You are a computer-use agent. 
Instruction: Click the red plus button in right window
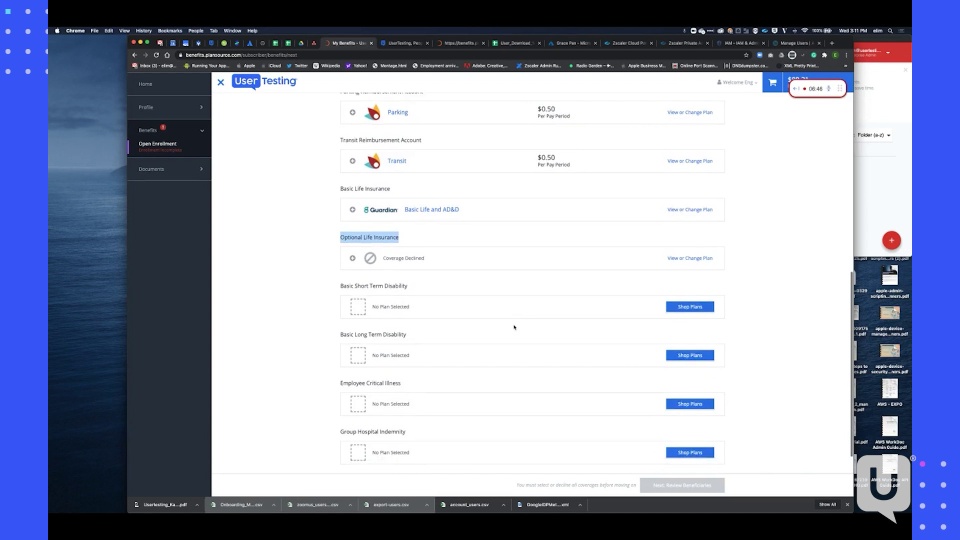[891, 240]
